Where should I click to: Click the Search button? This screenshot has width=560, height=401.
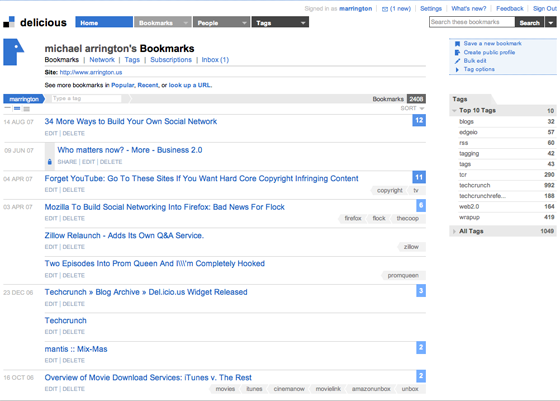530,22
